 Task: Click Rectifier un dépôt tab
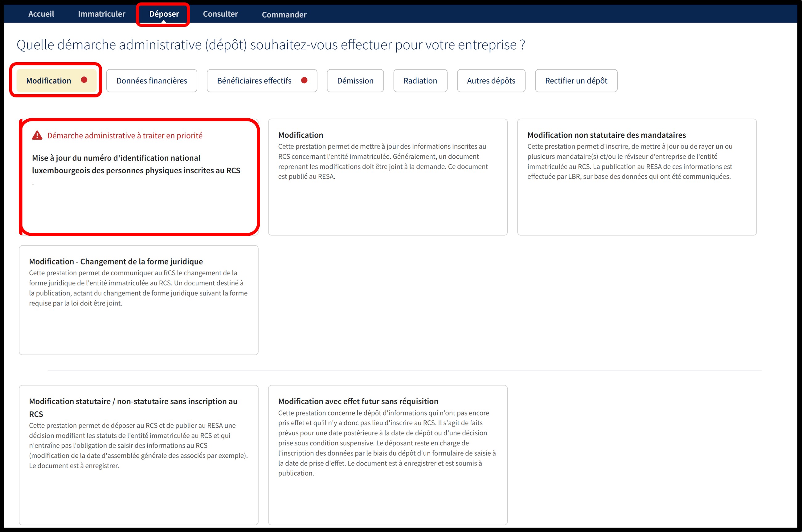576,81
